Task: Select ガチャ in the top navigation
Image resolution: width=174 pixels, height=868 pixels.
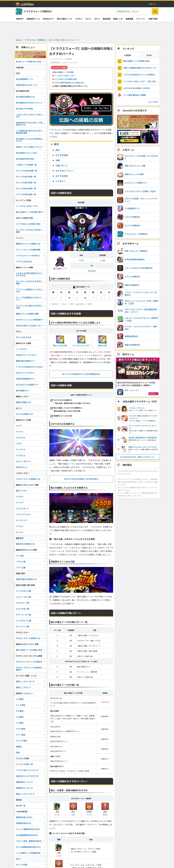Action: [97, 19]
